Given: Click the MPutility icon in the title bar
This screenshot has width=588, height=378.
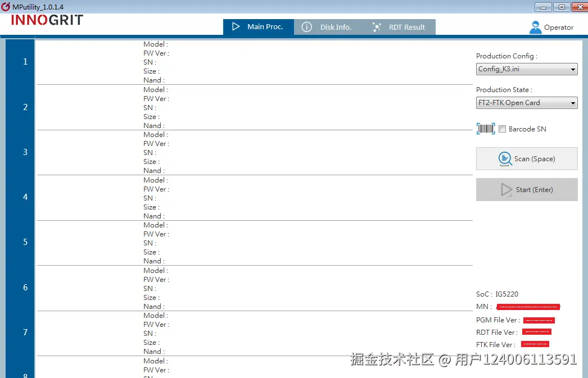Looking at the screenshot, I should [x=5, y=7].
